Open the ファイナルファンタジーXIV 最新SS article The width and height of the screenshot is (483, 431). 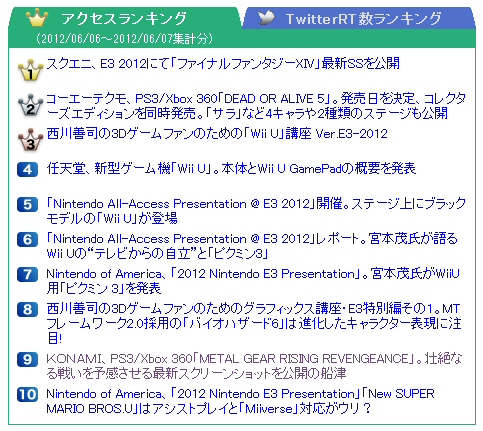pos(223,63)
